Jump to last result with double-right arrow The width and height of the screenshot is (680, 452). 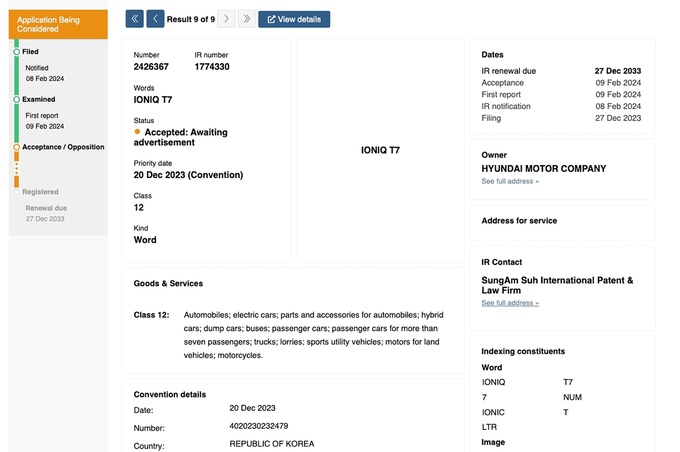tap(246, 19)
